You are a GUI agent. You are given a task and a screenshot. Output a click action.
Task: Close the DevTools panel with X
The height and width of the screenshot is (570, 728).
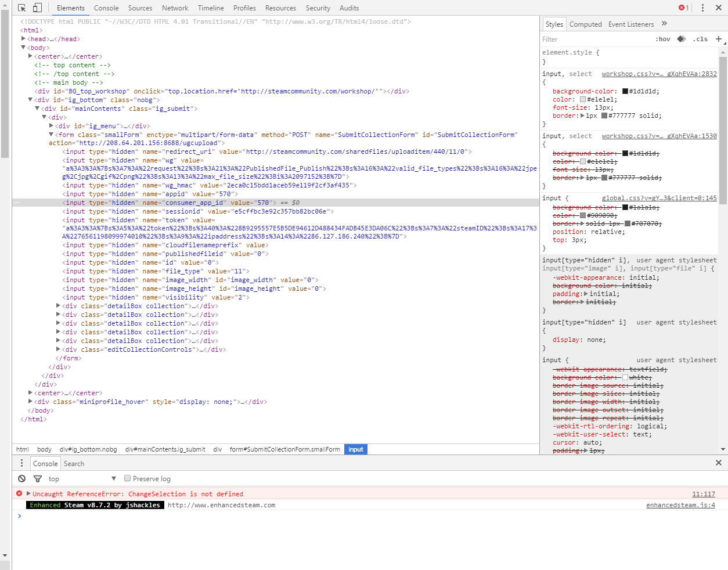(719, 8)
